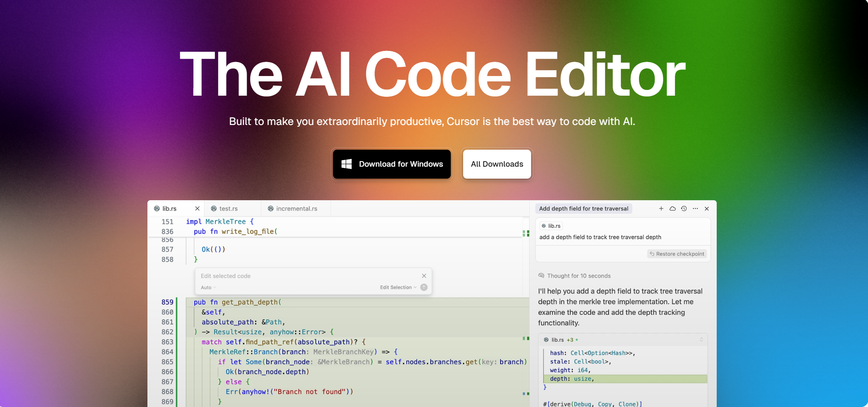Open the Auto model dropdown

point(208,287)
